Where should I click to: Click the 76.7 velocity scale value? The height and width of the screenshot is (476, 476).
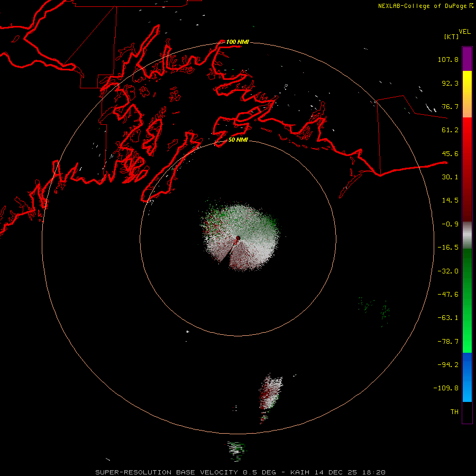pyautogui.click(x=450, y=106)
